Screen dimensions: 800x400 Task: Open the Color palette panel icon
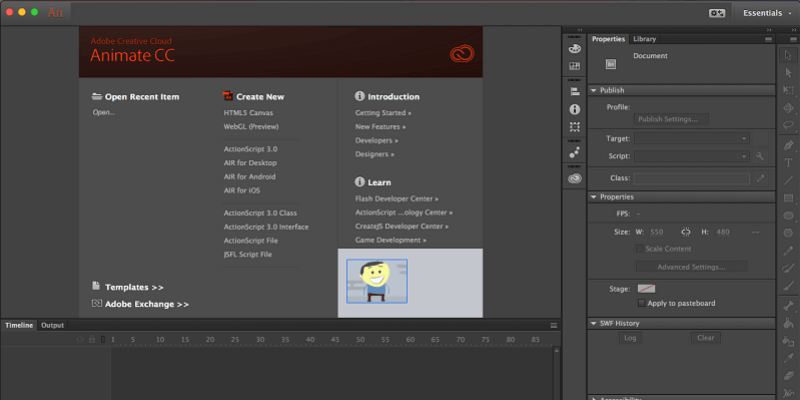point(574,48)
